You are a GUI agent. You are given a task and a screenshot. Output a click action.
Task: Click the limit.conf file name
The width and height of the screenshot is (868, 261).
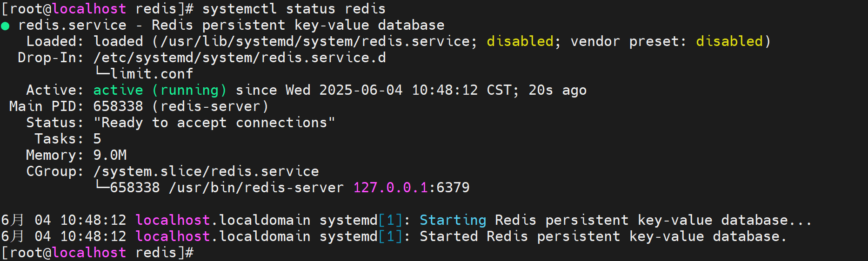tap(152, 74)
